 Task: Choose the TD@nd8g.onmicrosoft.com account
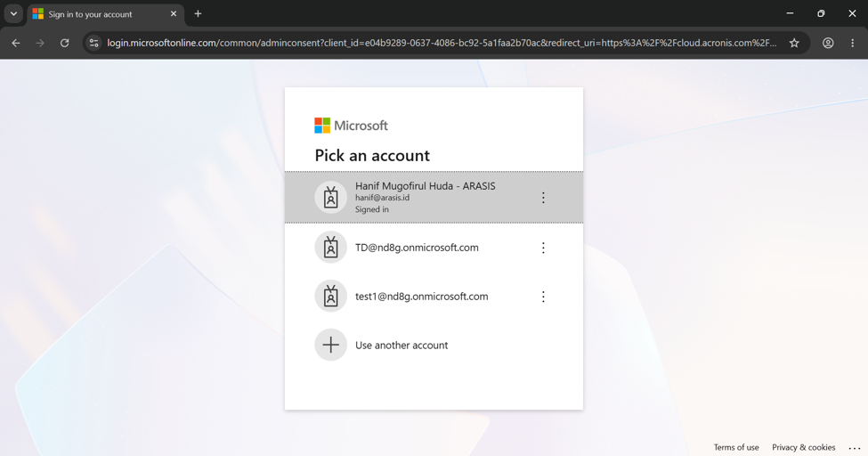[434, 247]
